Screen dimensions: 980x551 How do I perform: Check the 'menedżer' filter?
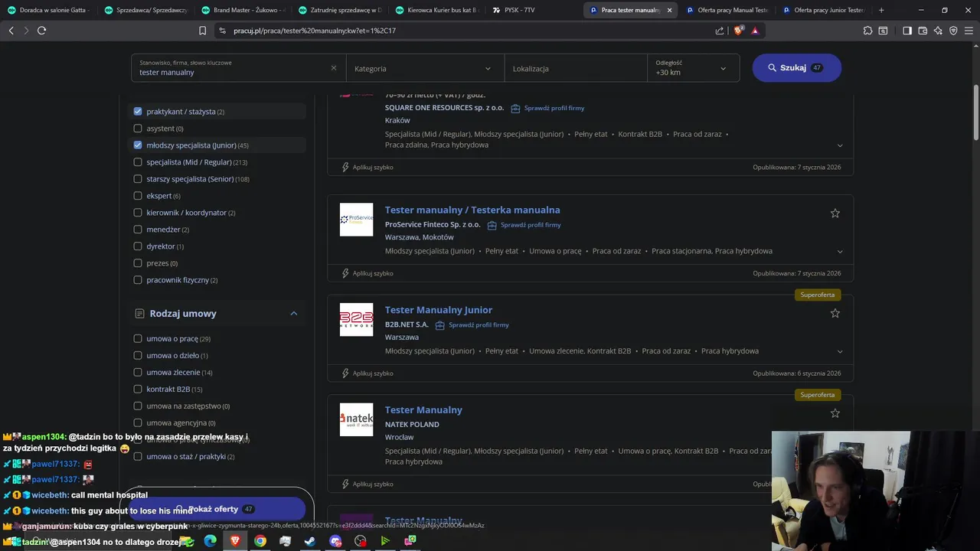[x=138, y=230]
